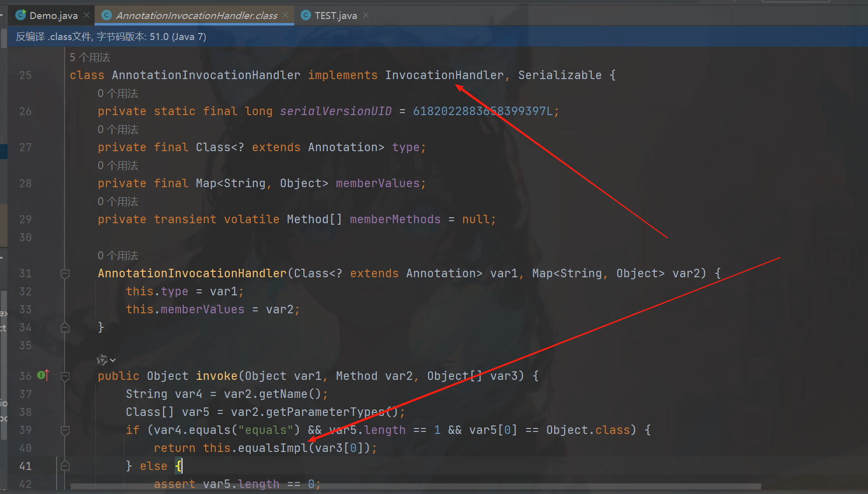
Task: Close the TEST.java tab
Action: tap(366, 16)
